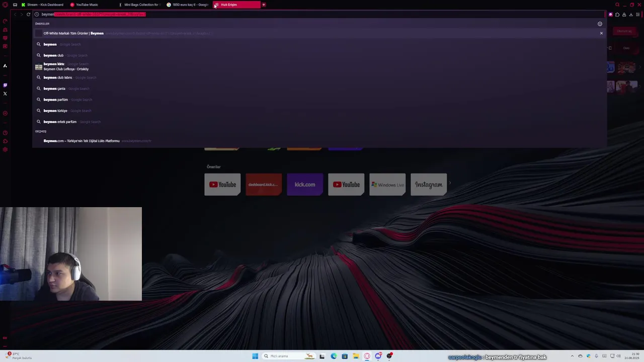Choose 'beymen kktc' Lefkoşa suggestion

(319, 66)
